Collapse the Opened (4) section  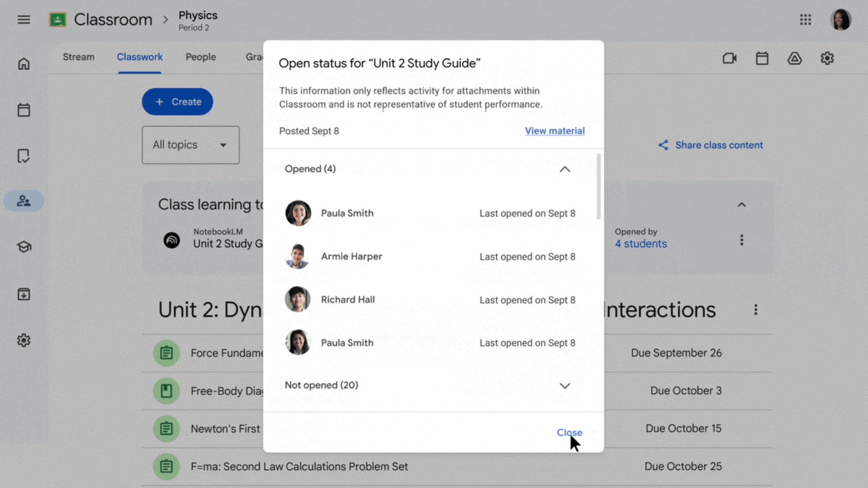[565, 169]
